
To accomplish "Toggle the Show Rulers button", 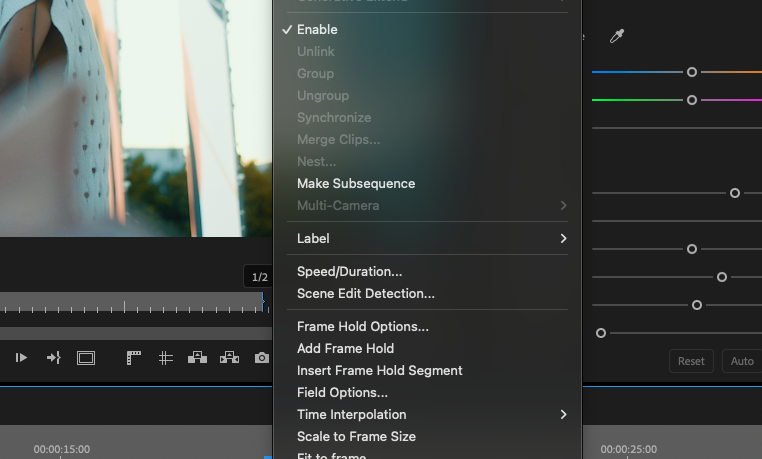I will click(x=134, y=358).
